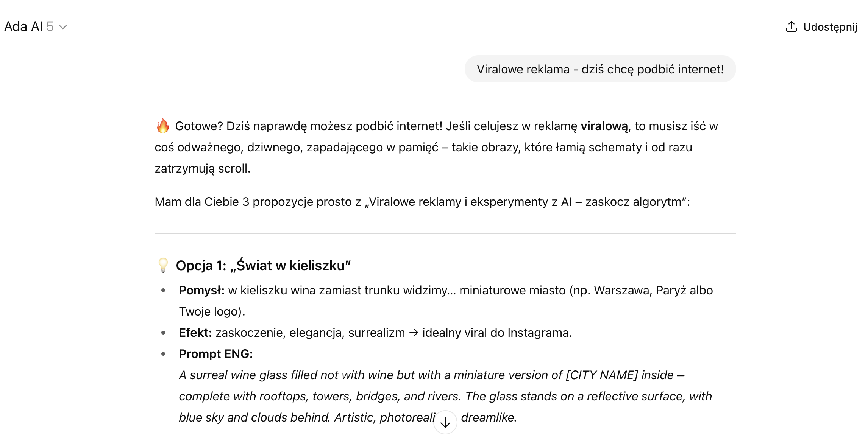Click the bullet dot before "Pomysł"
This screenshot has height=445, width=868.
point(163,290)
